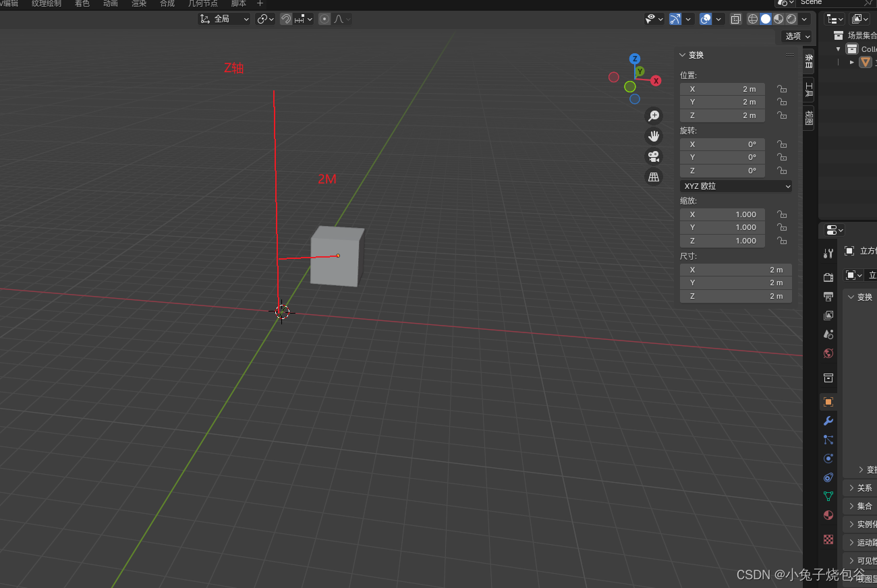The image size is (877, 588).
Task: Open View Layer properties tab icon
Action: pyautogui.click(x=828, y=315)
